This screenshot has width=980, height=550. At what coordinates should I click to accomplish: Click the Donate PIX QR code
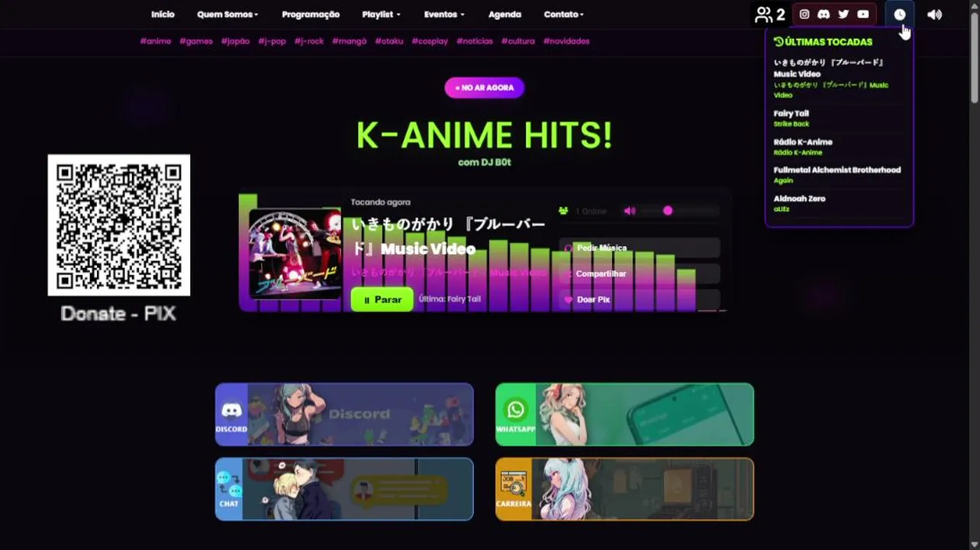(x=119, y=225)
